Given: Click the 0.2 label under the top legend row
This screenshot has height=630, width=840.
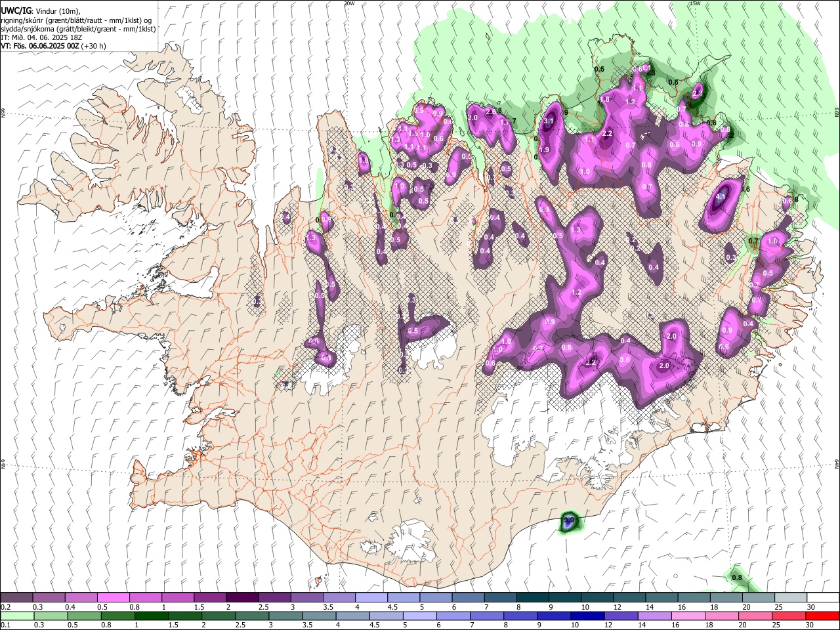Looking at the screenshot, I should [x=6, y=607].
